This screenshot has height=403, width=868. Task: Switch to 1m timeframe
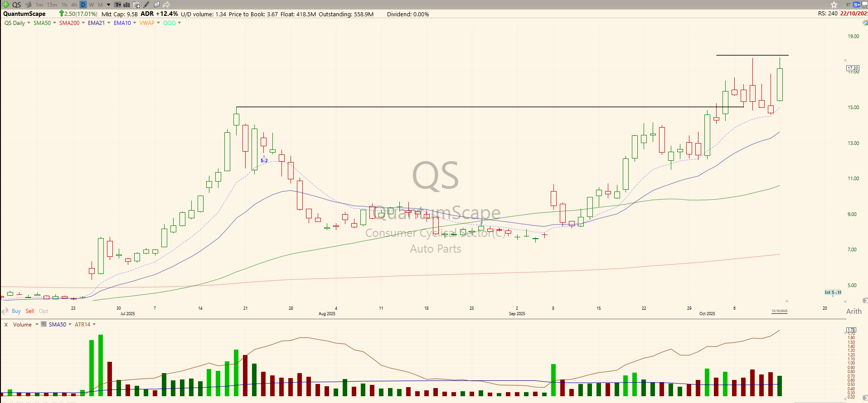click(x=39, y=5)
